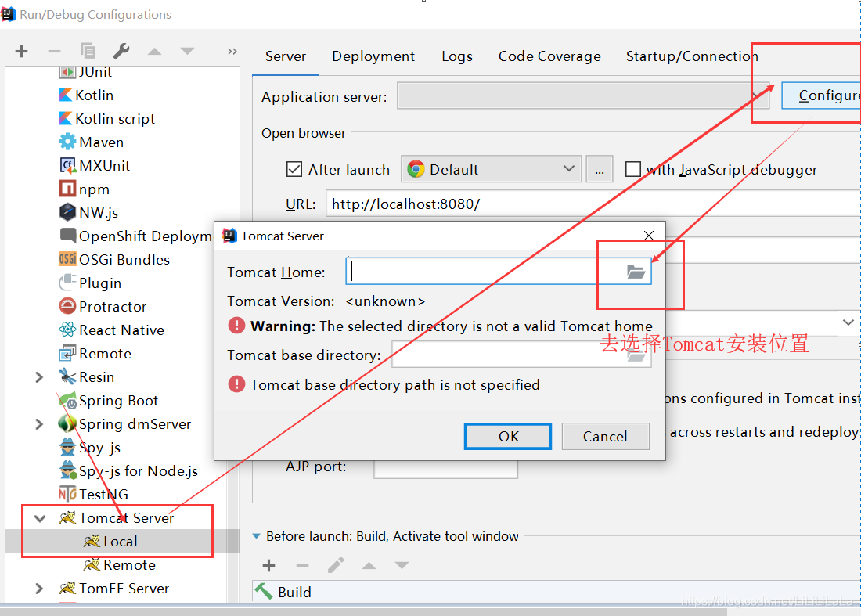Select Remote configuration below React Native
The image size is (861, 616).
point(95,354)
